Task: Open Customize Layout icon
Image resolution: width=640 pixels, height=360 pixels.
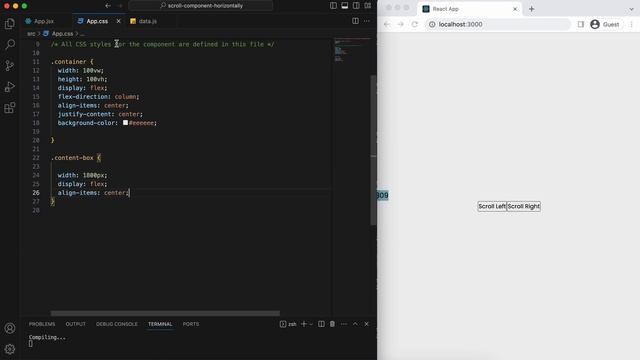Action: click(x=368, y=6)
